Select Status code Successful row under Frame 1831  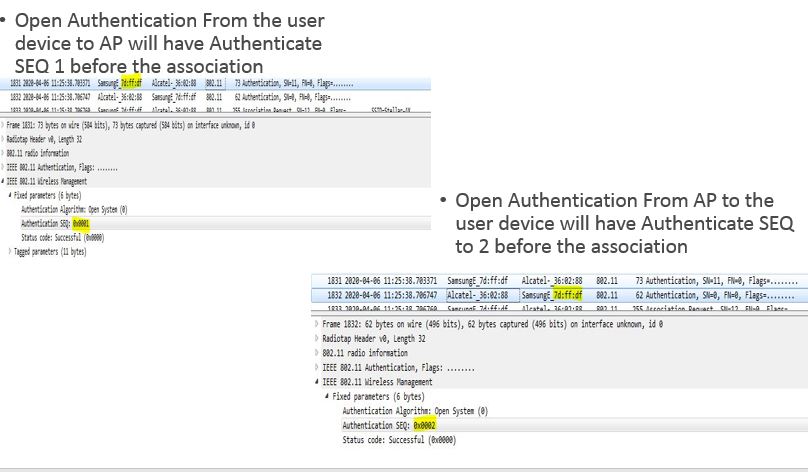62,238
